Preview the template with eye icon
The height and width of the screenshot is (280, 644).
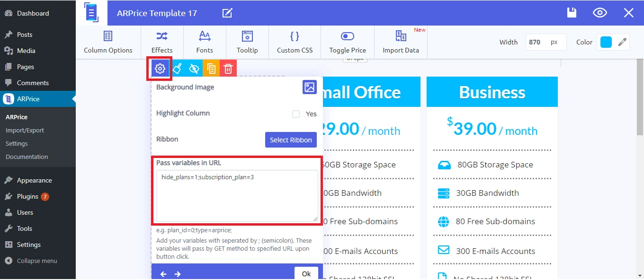tap(600, 13)
